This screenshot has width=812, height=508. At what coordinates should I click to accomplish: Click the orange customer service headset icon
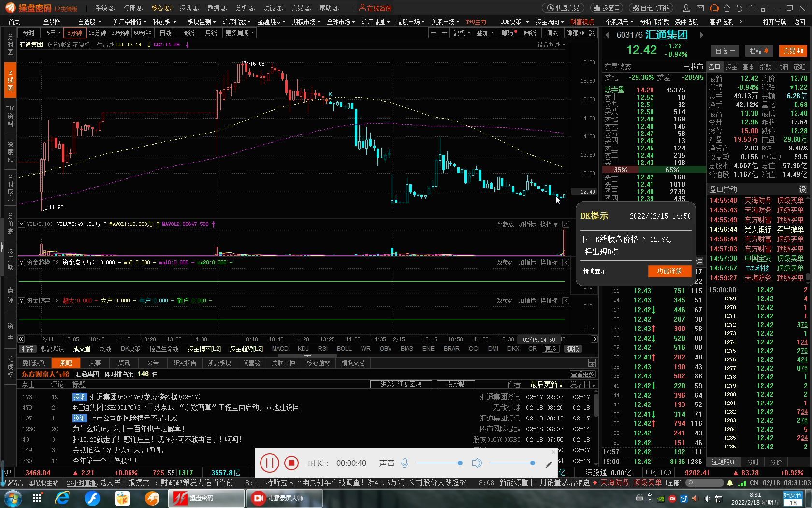point(713,8)
